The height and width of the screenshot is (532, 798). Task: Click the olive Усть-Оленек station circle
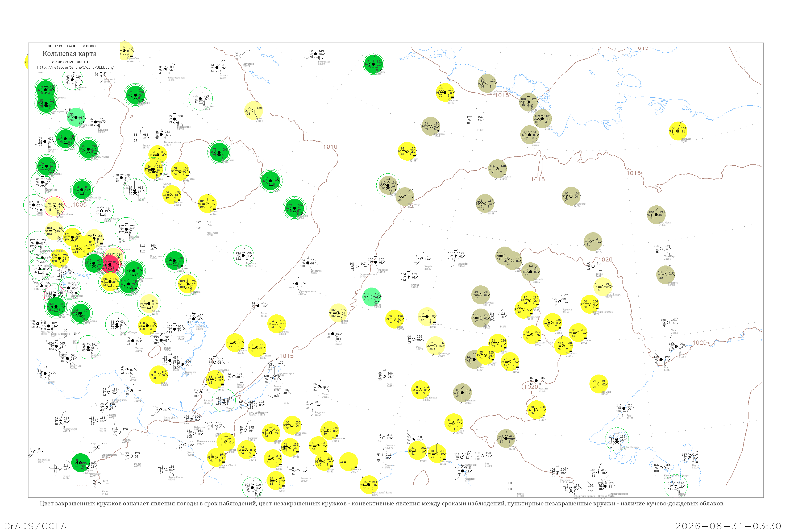[488, 83]
